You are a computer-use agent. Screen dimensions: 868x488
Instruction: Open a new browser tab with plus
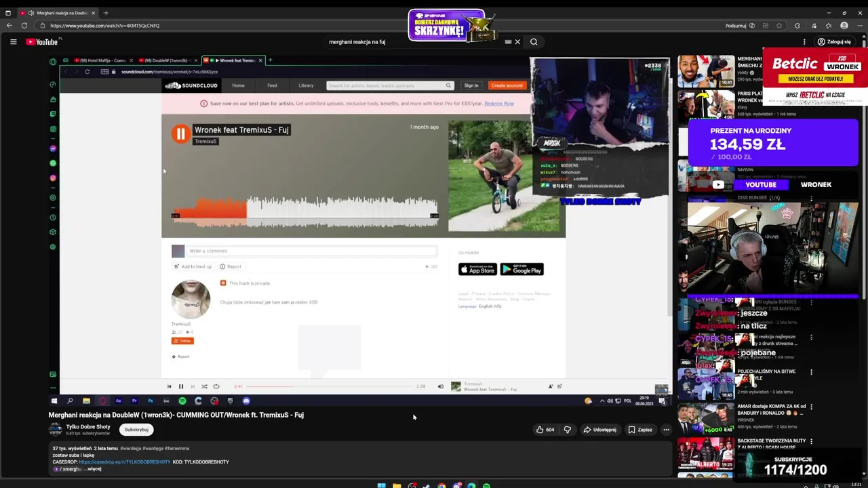[x=106, y=13]
